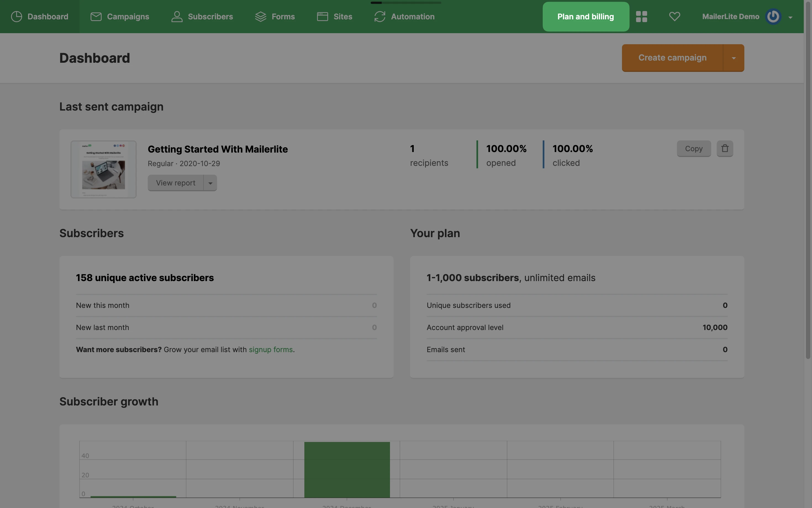Open the Getting Started campaign thumbnail
Screen dimensions: 812x508
(103, 169)
